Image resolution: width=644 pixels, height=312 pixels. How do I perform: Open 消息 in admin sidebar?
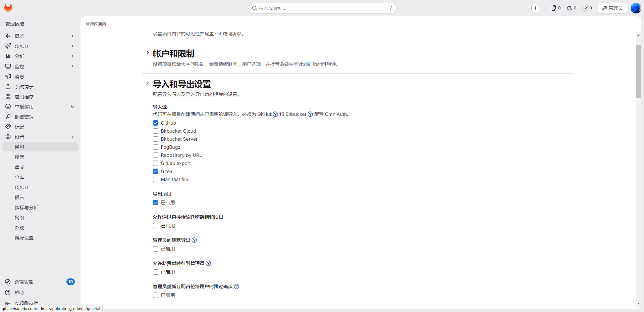click(40, 77)
